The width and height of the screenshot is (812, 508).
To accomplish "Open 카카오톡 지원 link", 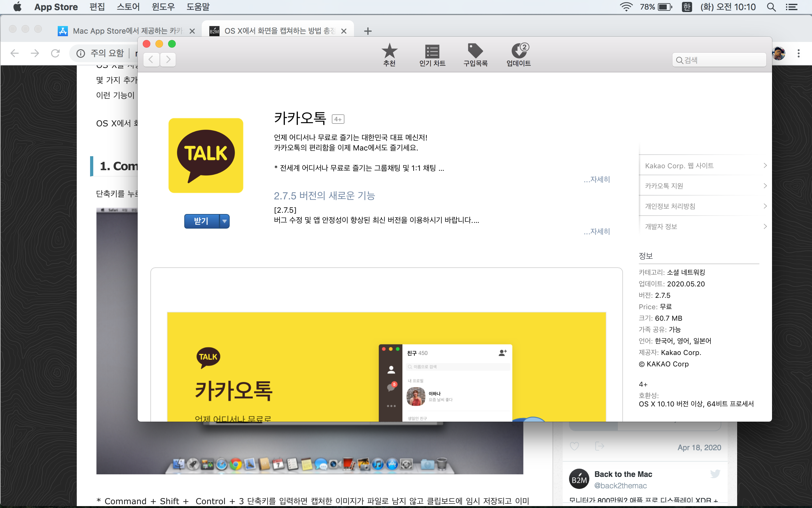I will (x=664, y=186).
